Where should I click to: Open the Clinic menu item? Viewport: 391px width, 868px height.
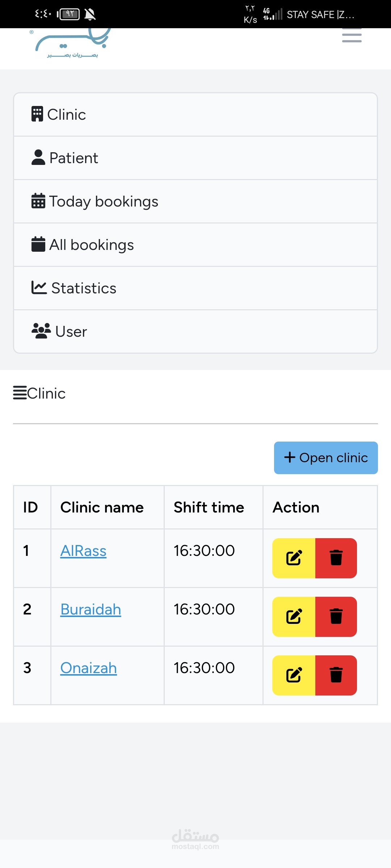[195, 115]
